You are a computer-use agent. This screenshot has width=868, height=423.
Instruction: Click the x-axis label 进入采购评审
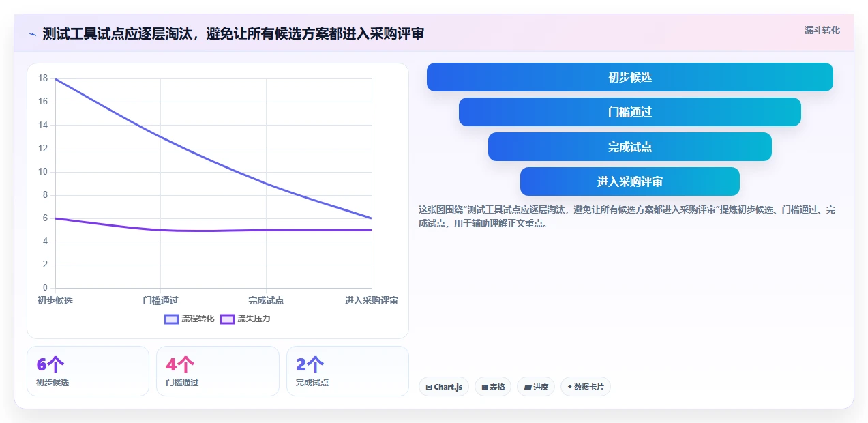[372, 300]
